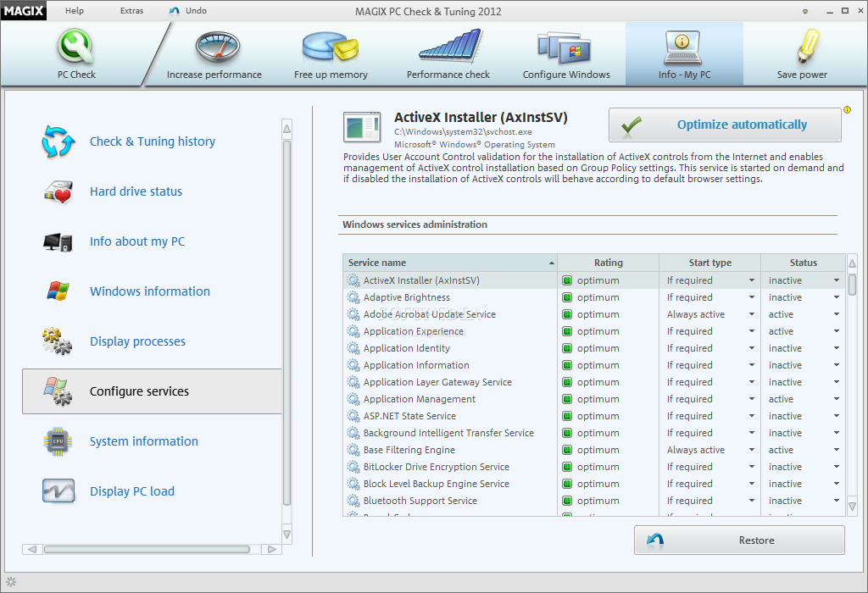Sort by Rating column header
Image resolution: width=868 pixels, height=593 pixels.
click(609, 263)
